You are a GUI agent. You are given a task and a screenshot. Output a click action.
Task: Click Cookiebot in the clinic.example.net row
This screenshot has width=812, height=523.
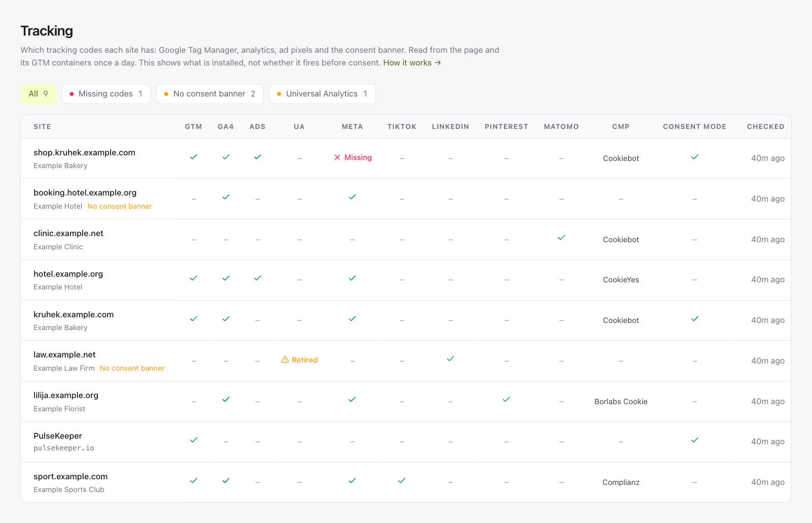(621, 240)
